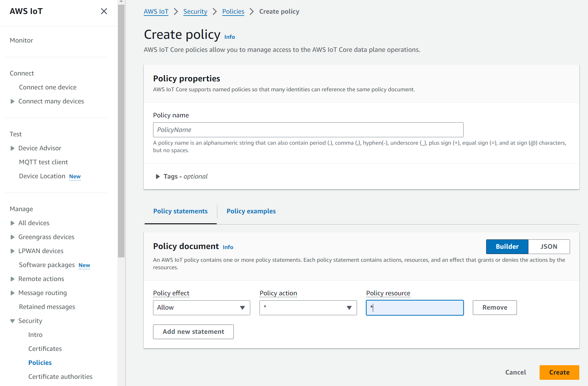Switch to the Policy examples tab
The height and width of the screenshot is (386, 588).
(251, 211)
